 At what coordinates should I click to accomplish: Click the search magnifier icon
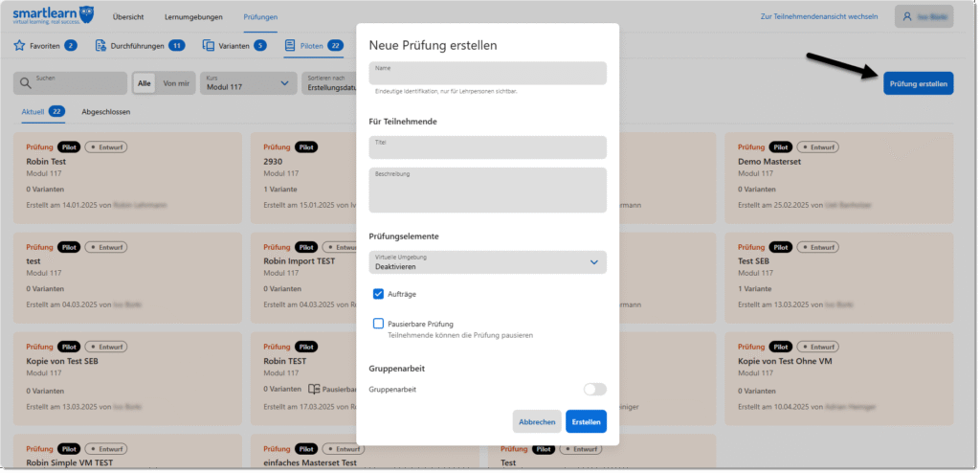coord(25,83)
